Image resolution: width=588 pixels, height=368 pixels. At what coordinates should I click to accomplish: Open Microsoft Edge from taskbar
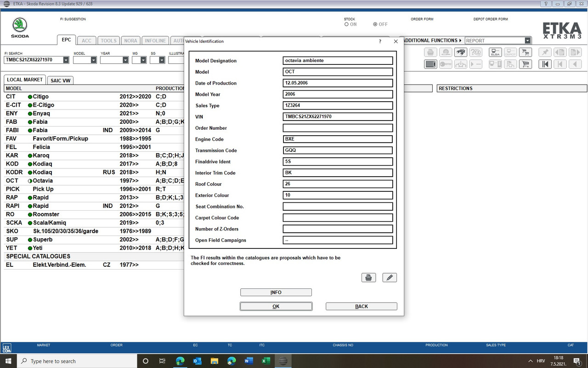click(180, 361)
